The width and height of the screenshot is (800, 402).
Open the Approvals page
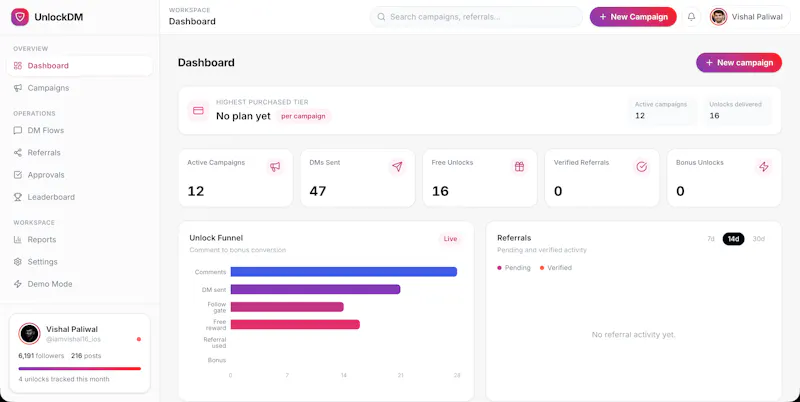pos(80,175)
